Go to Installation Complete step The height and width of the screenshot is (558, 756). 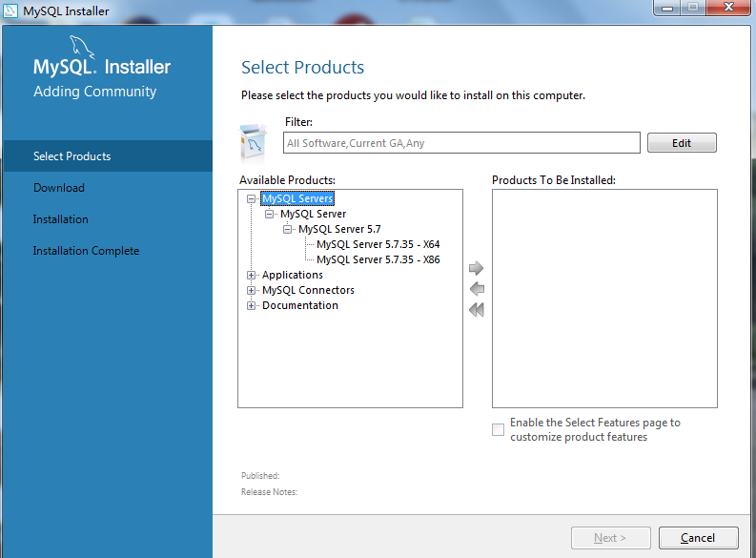click(86, 251)
